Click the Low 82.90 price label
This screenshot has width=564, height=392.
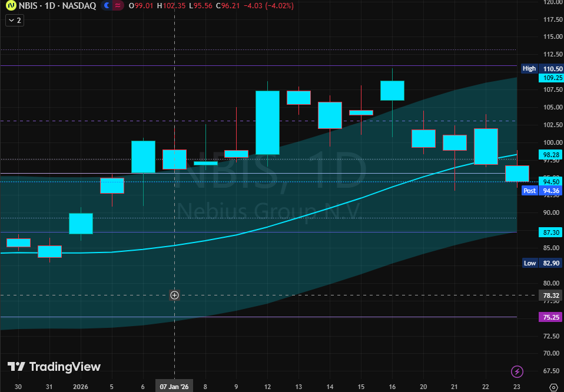pyautogui.click(x=543, y=263)
